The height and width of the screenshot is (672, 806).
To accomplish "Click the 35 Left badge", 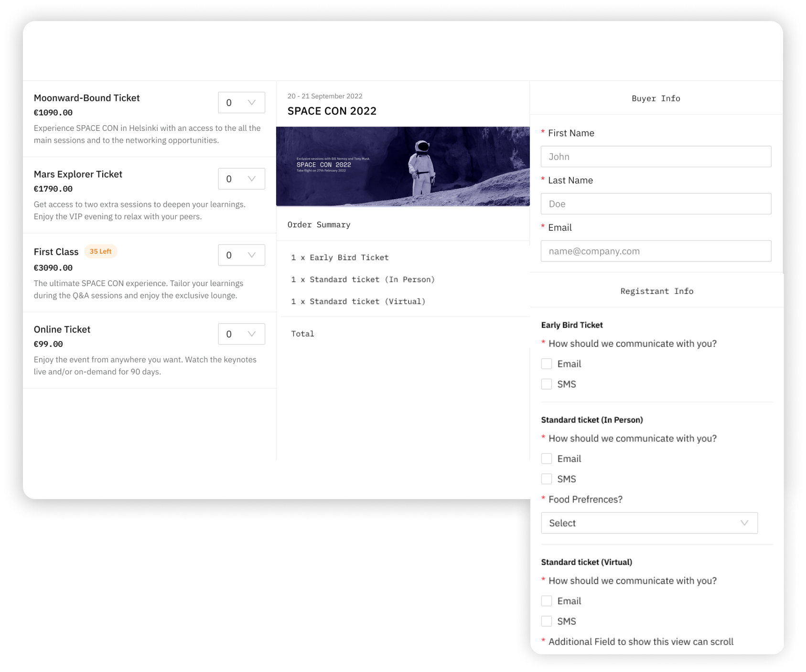I will [x=101, y=251].
